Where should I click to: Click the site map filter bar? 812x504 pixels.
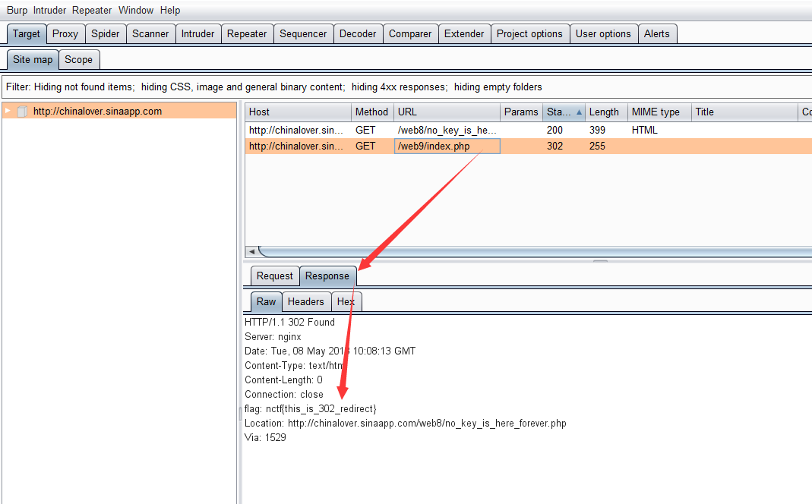point(273,87)
